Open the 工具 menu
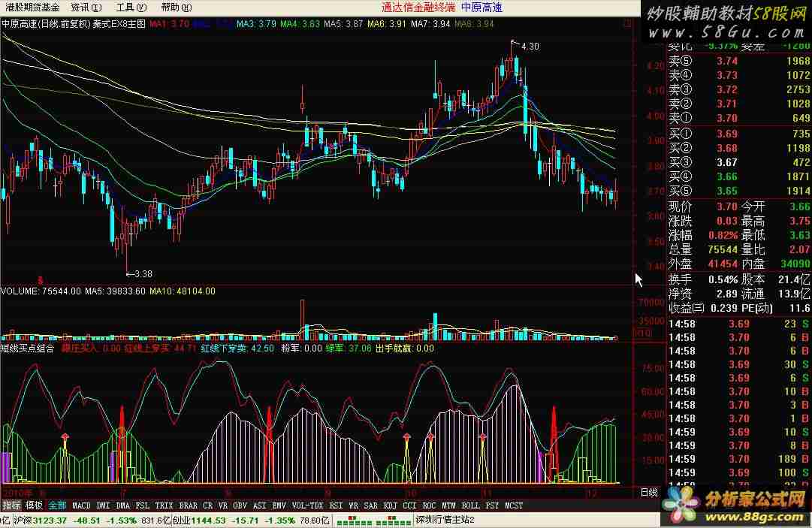Screen dimensions: 812x528 (131, 8)
